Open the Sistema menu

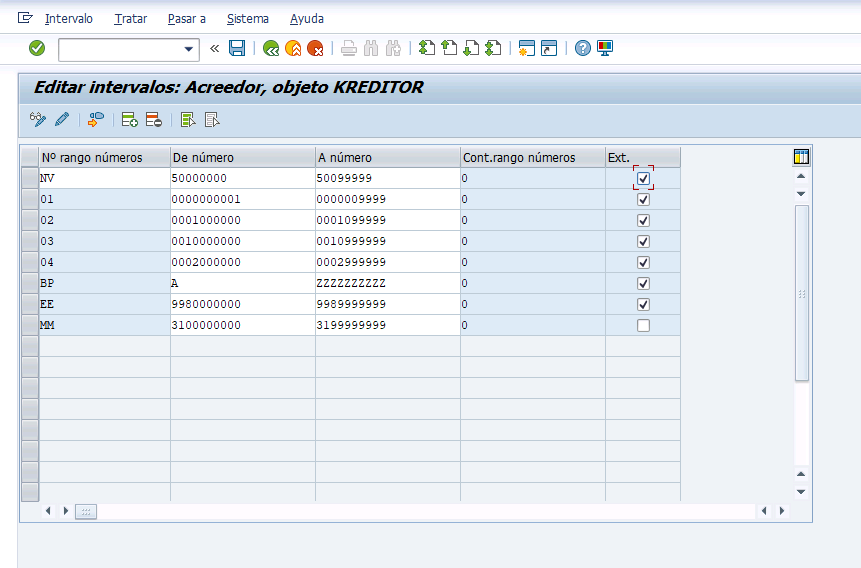coord(248,19)
